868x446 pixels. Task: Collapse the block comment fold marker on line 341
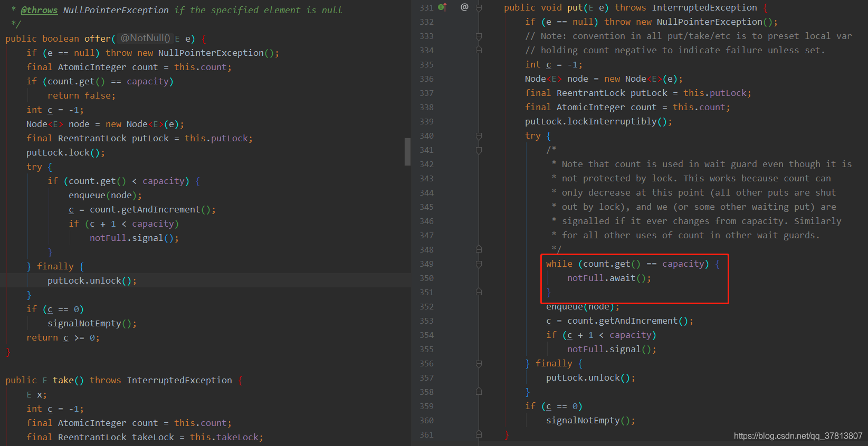coord(479,150)
